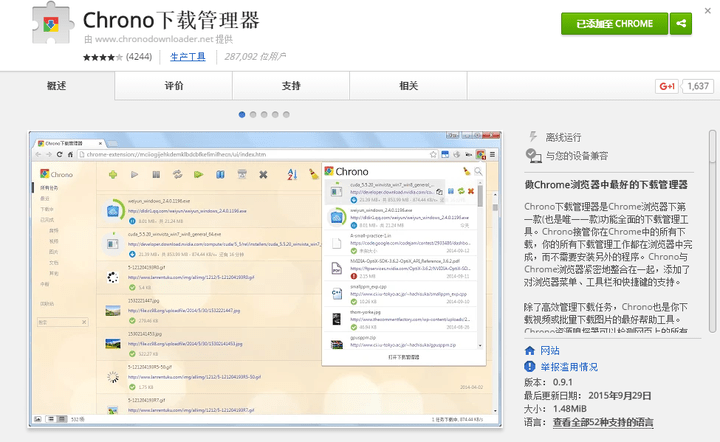Click the sidebar search field in Chrono screenshot
The height and width of the screenshot is (442, 720).
(x=62, y=322)
